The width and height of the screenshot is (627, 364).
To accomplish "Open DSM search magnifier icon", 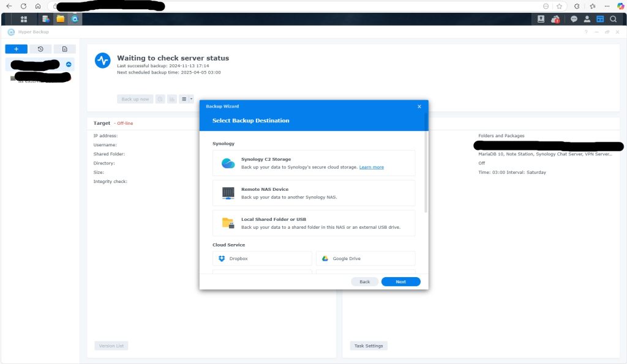I will coord(613,19).
